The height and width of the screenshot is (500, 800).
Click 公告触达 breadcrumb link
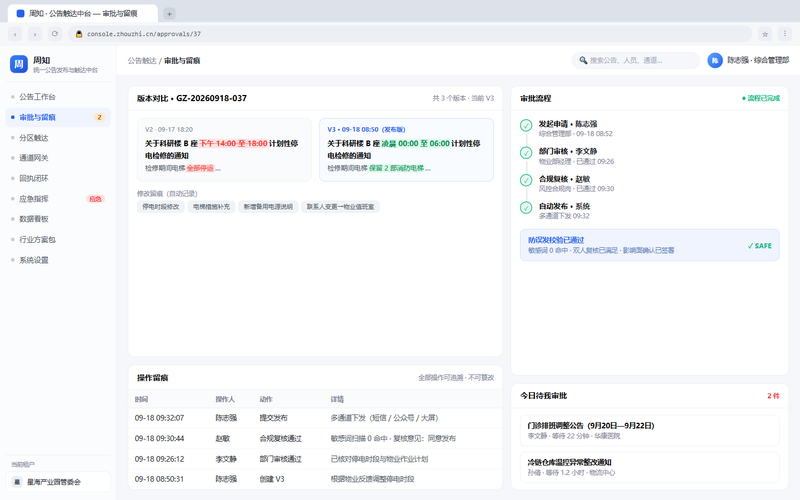point(142,61)
